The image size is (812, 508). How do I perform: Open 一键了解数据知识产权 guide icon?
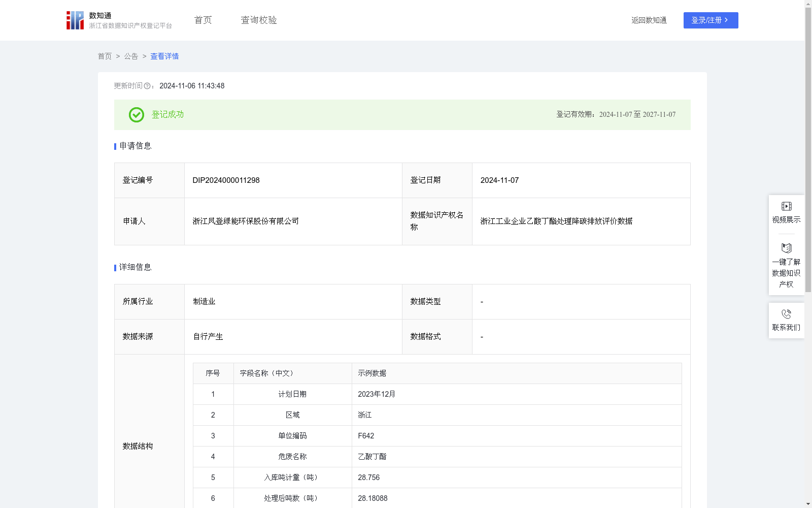(x=786, y=248)
